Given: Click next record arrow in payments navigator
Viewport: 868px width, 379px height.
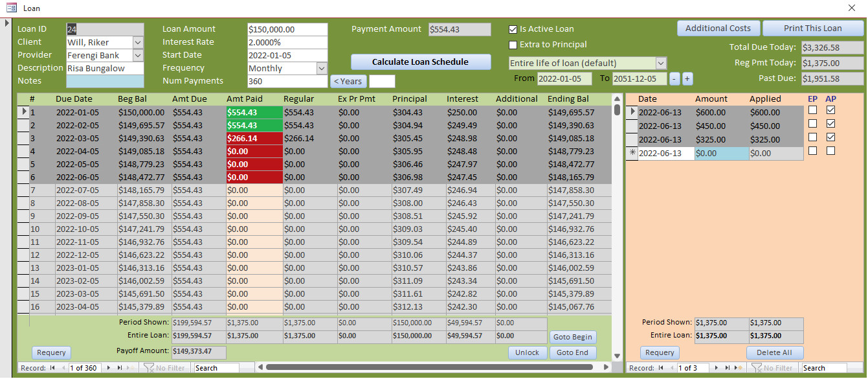Looking at the screenshot, I should click(716, 368).
